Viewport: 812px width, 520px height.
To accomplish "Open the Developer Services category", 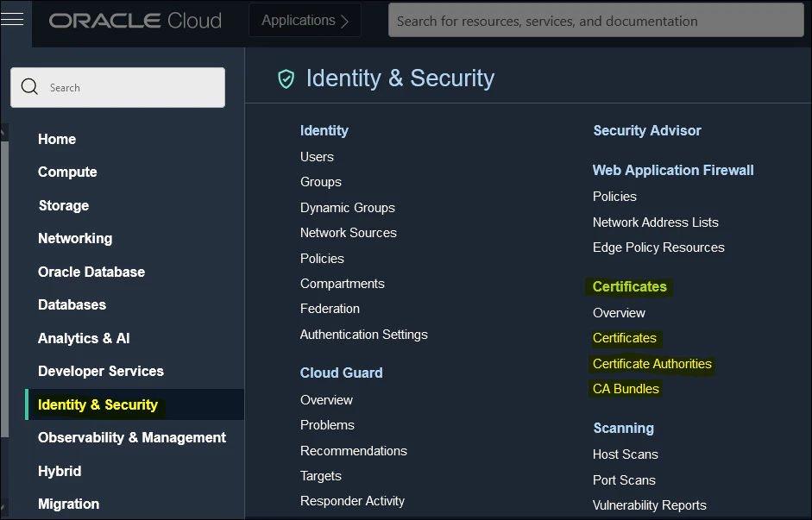I will [x=101, y=371].
